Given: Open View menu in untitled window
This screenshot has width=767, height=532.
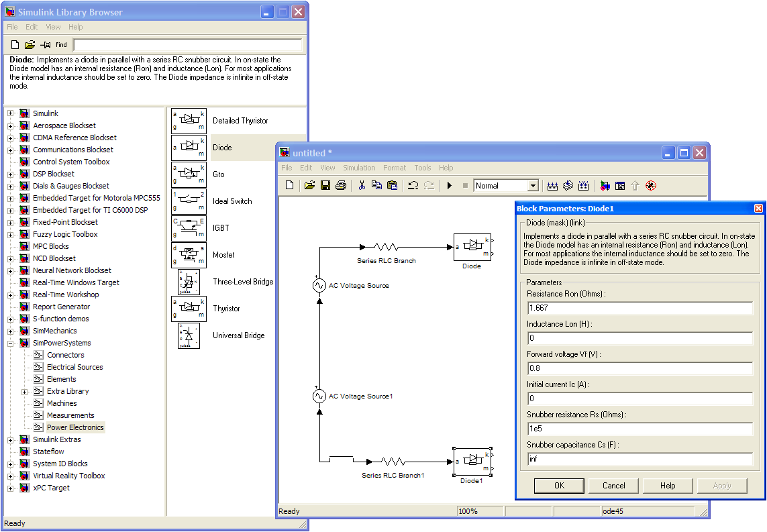Looking at the screenshot, I should pos(327,168).
